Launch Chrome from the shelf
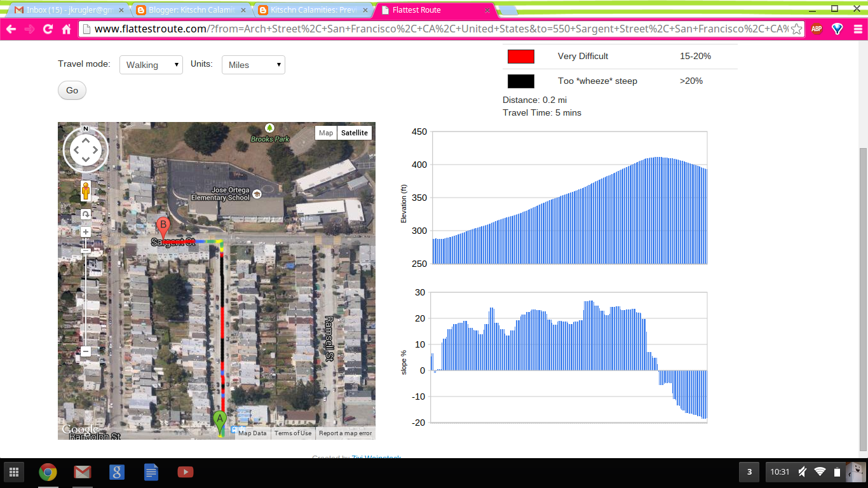Screen dimensions: 868x488 tap(48, 472)
